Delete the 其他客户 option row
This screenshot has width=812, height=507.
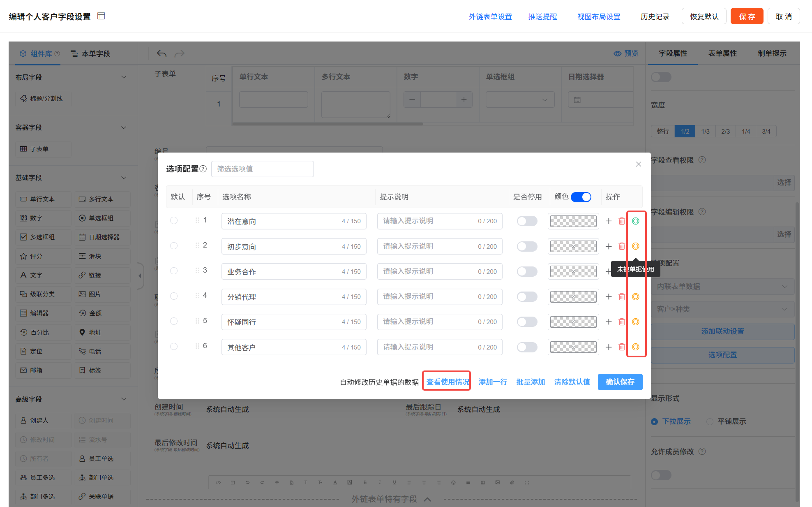pos(622,347)
